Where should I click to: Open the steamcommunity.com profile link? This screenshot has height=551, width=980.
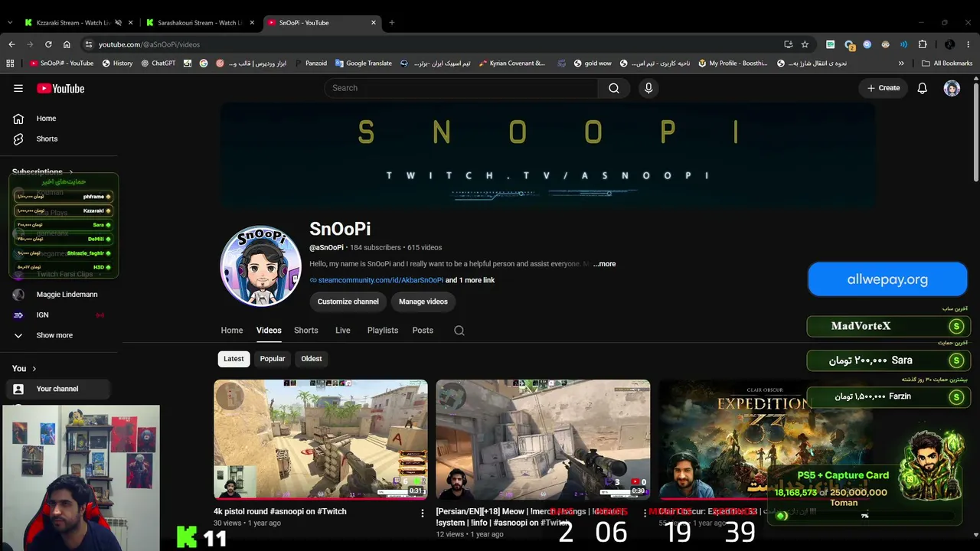coord(381,280)
